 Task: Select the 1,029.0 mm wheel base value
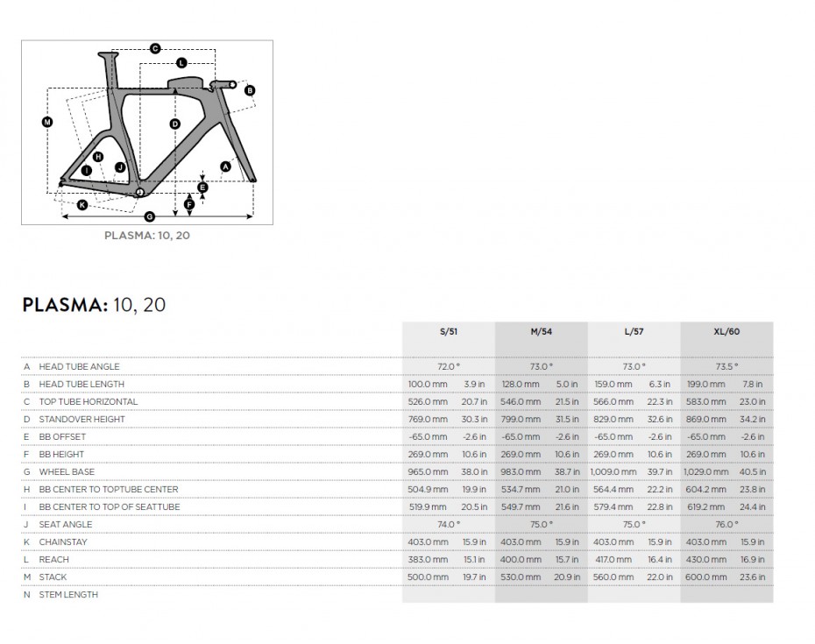705,472
